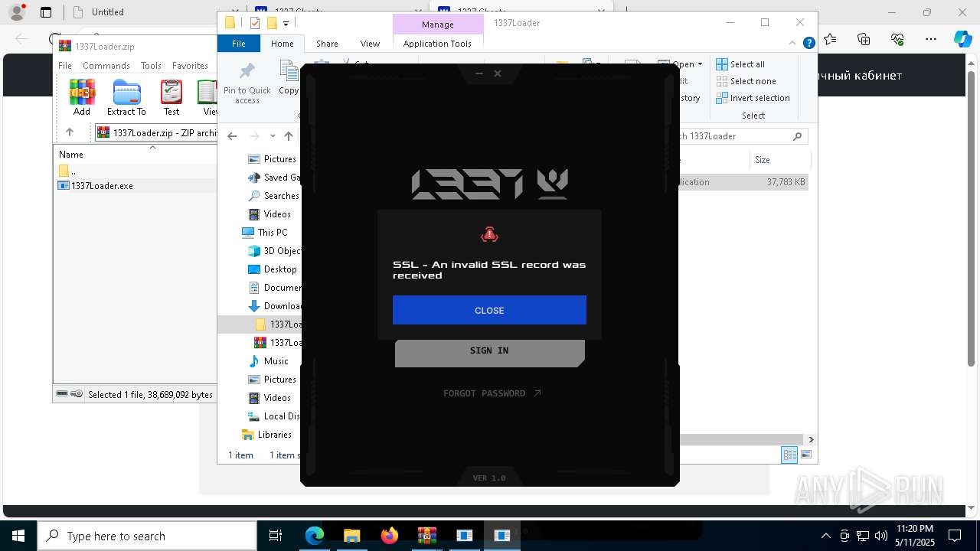Click WinRAR Test icon

(171, 98)
